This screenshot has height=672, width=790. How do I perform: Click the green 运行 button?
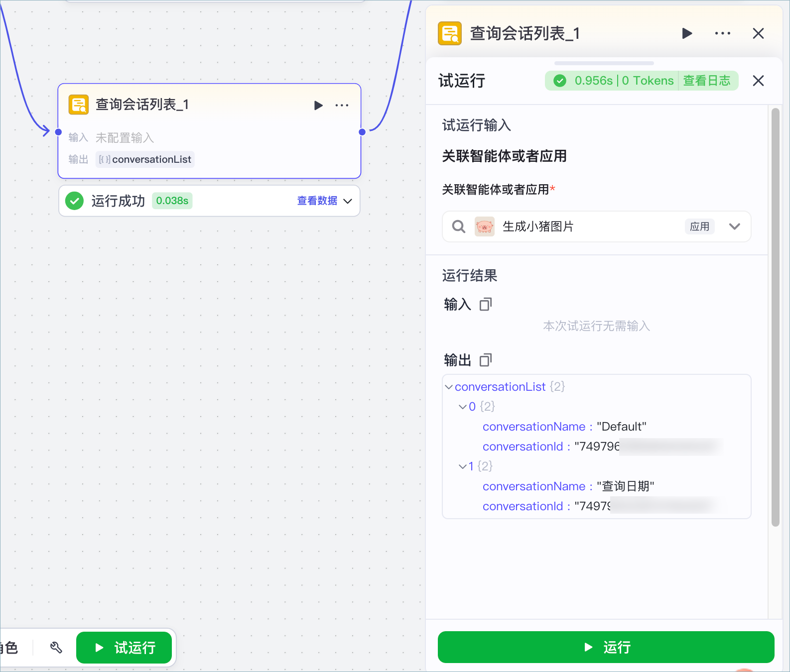tap(606, 647)
